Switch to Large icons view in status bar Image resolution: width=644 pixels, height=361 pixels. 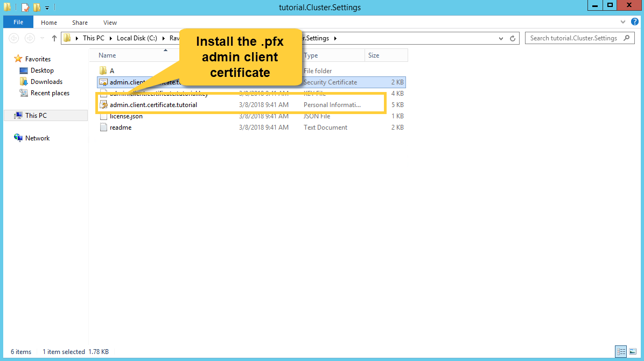(633, 351)
